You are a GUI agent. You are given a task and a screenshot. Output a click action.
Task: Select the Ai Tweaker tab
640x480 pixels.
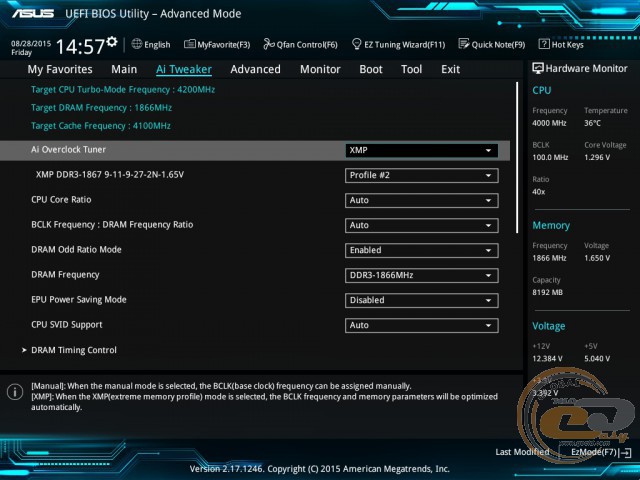[x=184, y=69]
